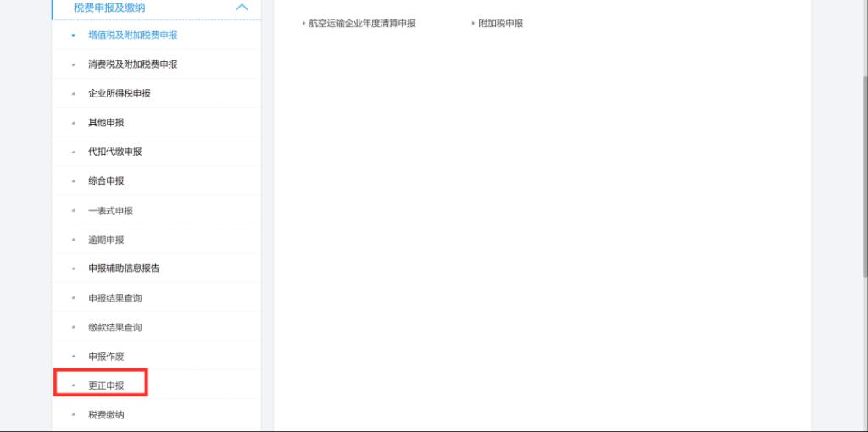Open 附加税申报 link
The image size is (868, 432).
(501, 23)
